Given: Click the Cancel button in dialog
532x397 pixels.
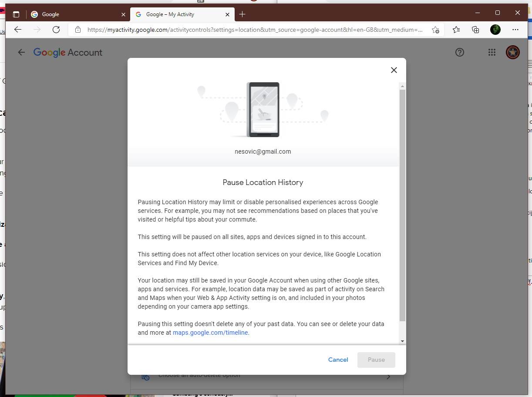Looking at the screenshot, I should coord(338,360).
